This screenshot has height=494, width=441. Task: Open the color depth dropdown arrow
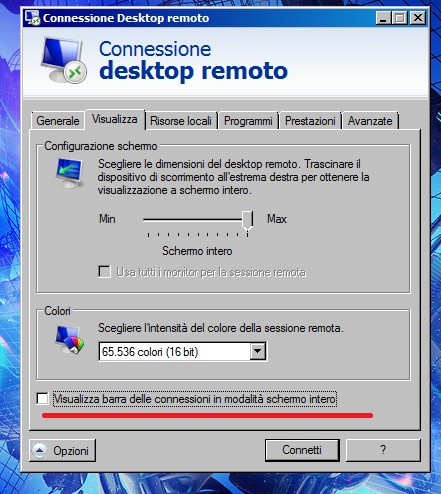coord(258,351)
